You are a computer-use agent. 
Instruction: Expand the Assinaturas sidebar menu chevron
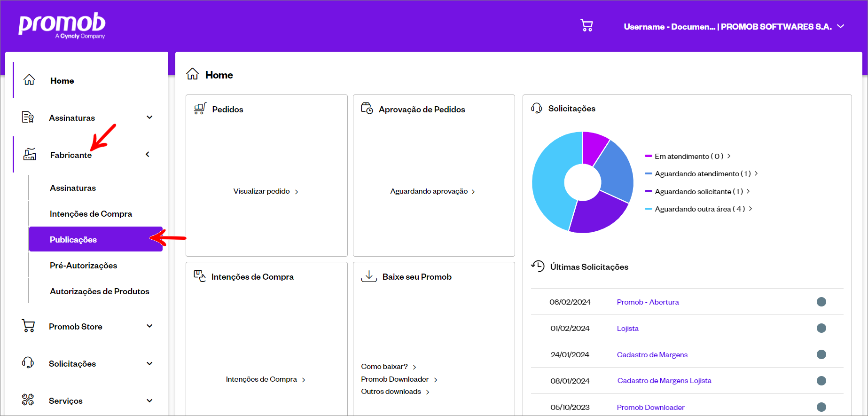point(149,117)
